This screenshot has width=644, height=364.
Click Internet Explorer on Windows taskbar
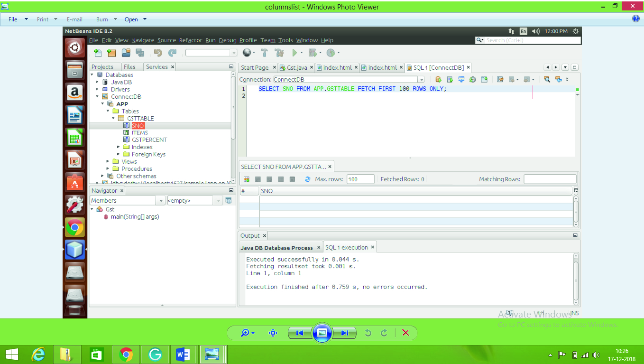point(38,355)
